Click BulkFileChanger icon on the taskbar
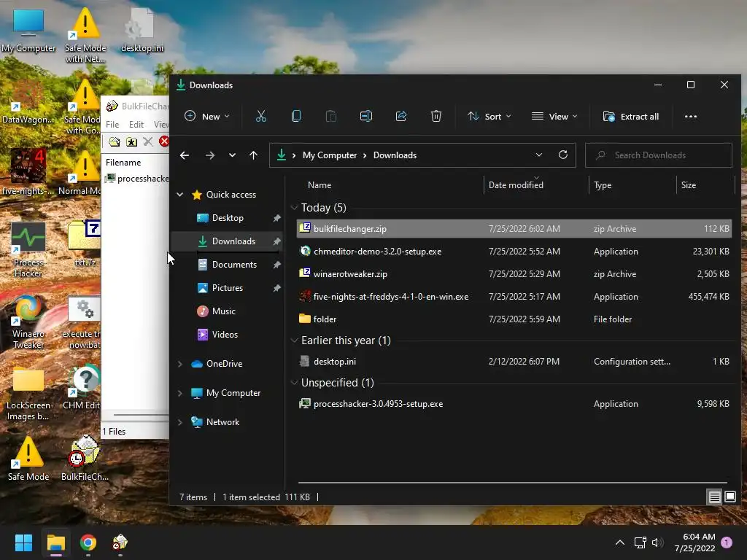The width and height of the screenshot is (747, 560). pyautogui.click(x=120, y=542)
